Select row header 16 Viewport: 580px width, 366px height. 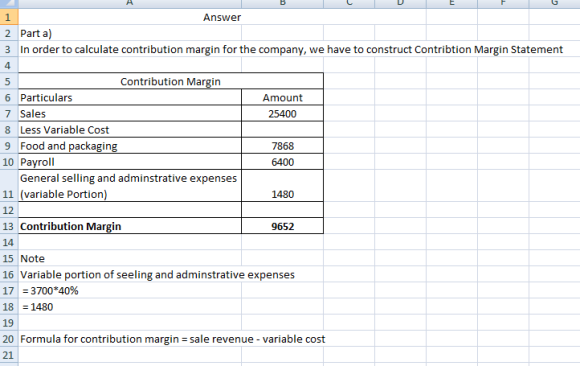pos(9,275)
